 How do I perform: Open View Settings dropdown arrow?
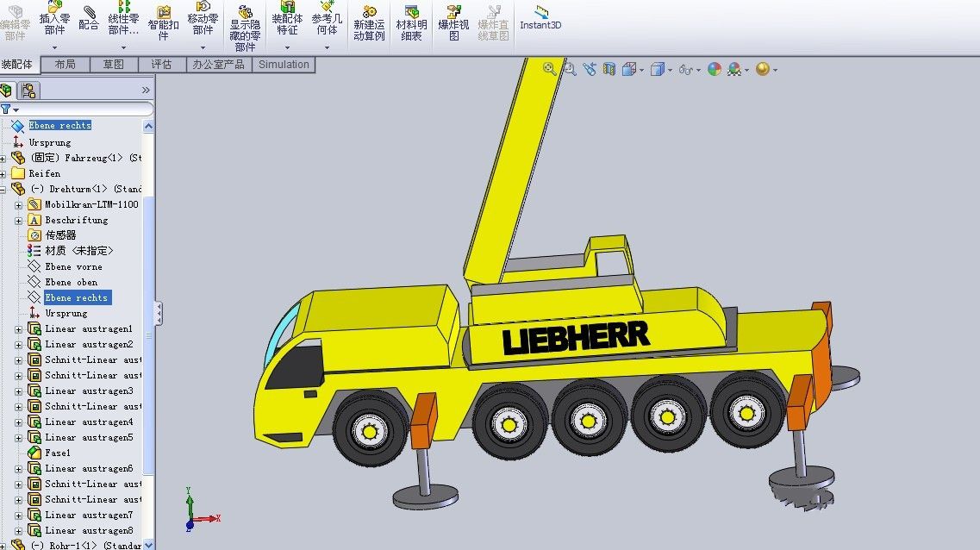[x=776, y=70]
